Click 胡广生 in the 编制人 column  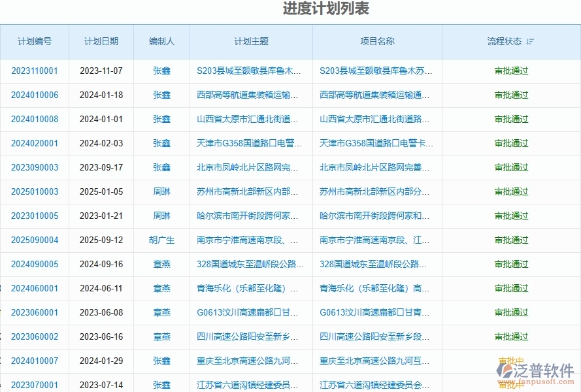[161, 240]
